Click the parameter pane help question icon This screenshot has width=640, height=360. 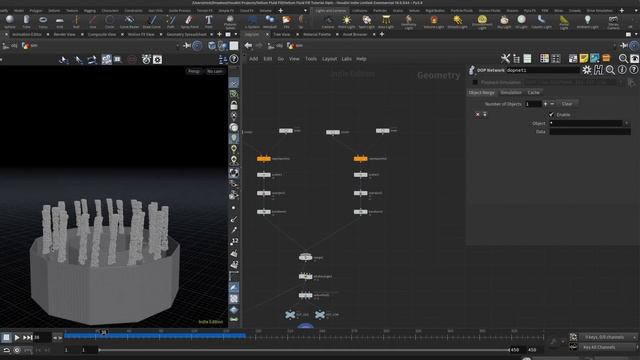coord(633,70)
